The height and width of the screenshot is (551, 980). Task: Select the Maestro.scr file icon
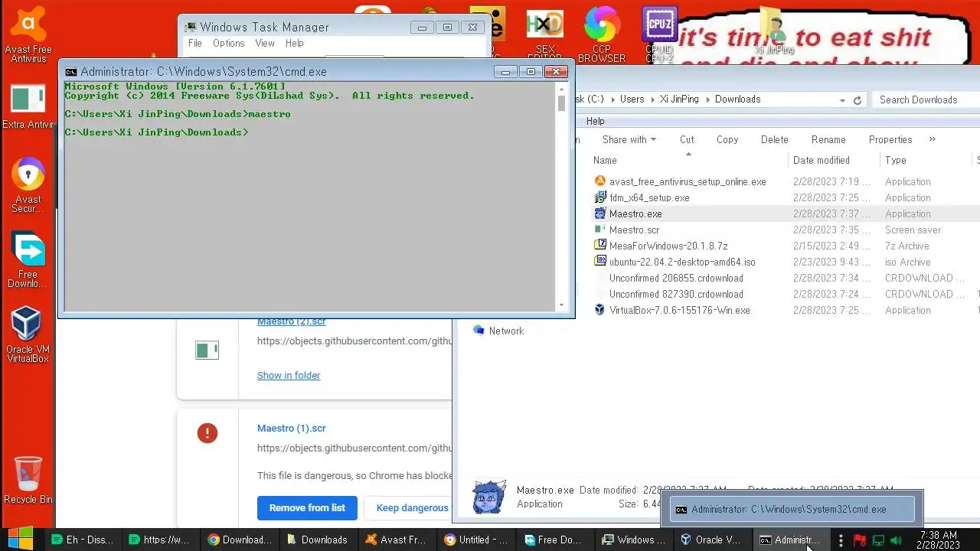coord(600,230)
